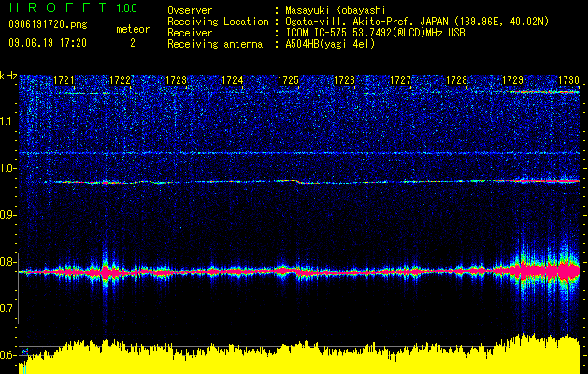Screen dimensions: 588x374
Task: Click the meteor count value 2
Action: click(x=133, y=44)
